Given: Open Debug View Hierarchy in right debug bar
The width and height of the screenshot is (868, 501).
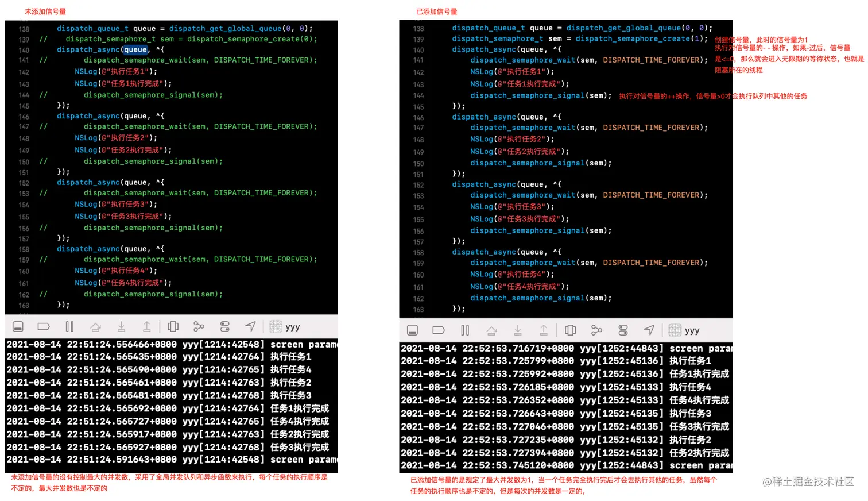Looking at the screenshot, I should click(570, 330).
